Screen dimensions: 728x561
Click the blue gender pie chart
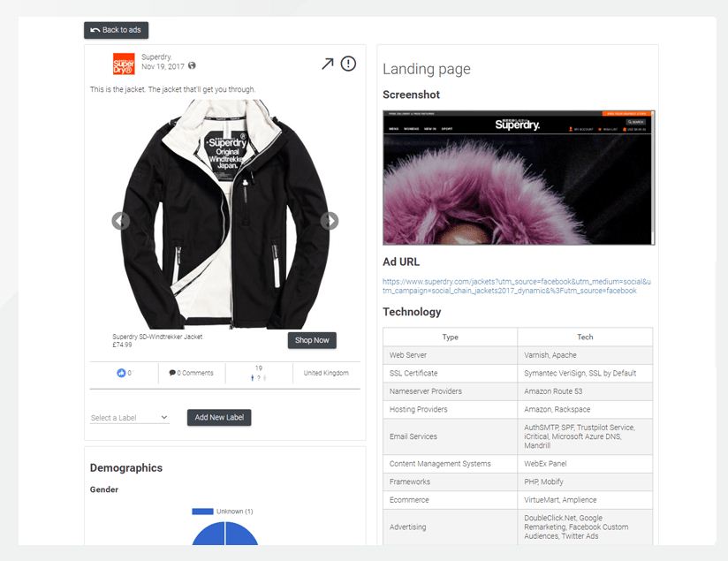point(224,534)
